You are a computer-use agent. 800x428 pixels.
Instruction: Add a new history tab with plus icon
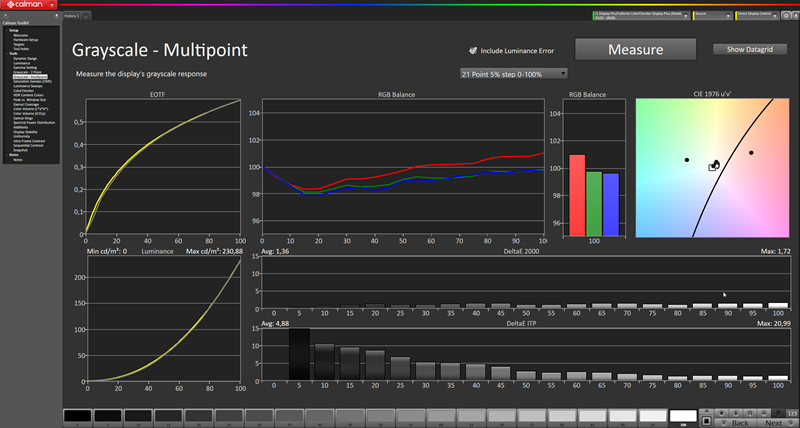point(86,16)
